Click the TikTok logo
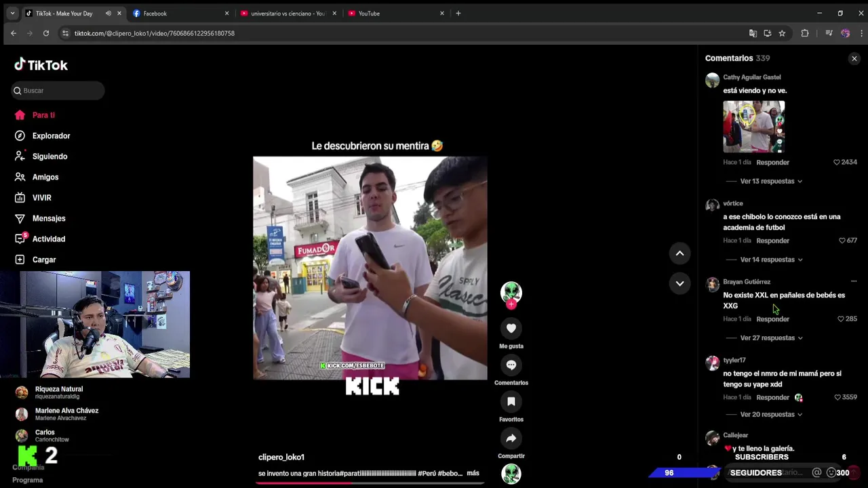Viewport: 868px width, 488px height. click(x=41, y=65)
